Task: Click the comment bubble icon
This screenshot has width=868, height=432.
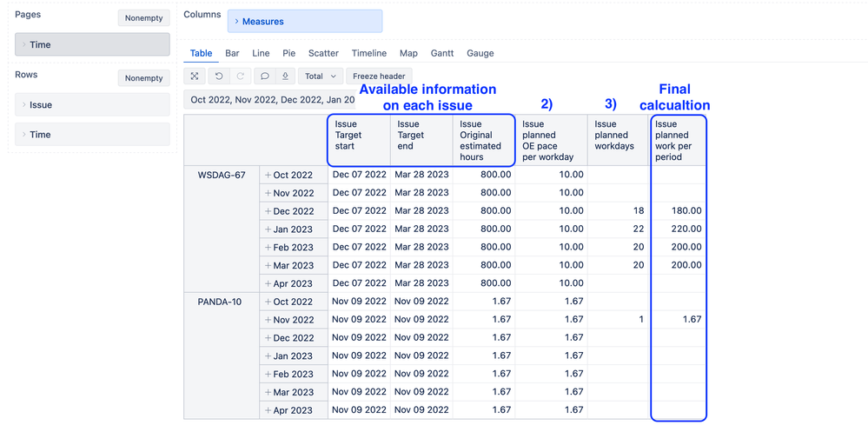Action: 265,76
